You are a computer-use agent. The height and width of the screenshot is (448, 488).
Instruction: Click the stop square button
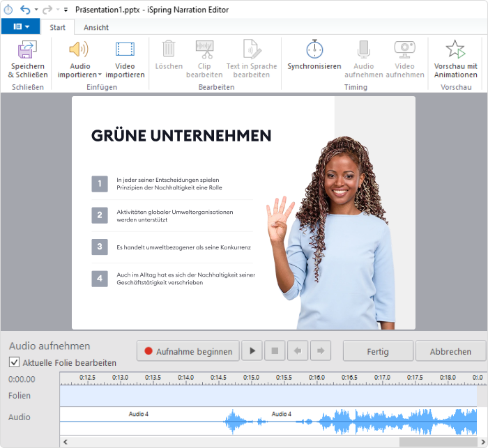coord(275,351)
